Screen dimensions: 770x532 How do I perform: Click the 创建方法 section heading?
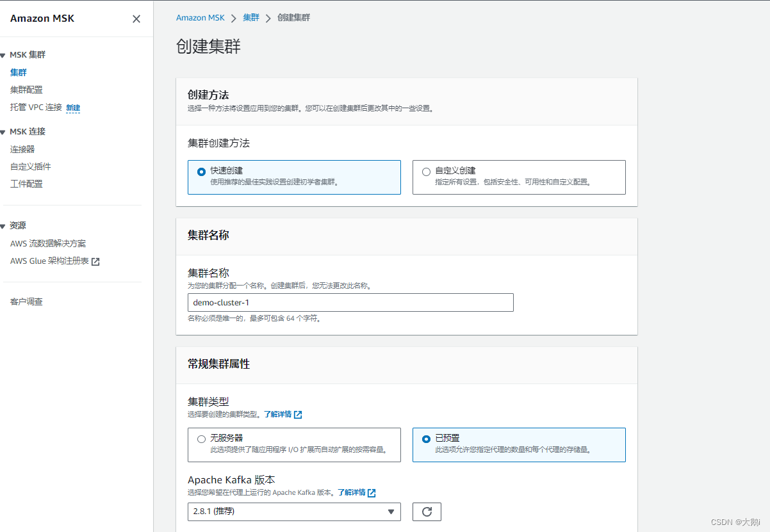(x=208, y=95)
